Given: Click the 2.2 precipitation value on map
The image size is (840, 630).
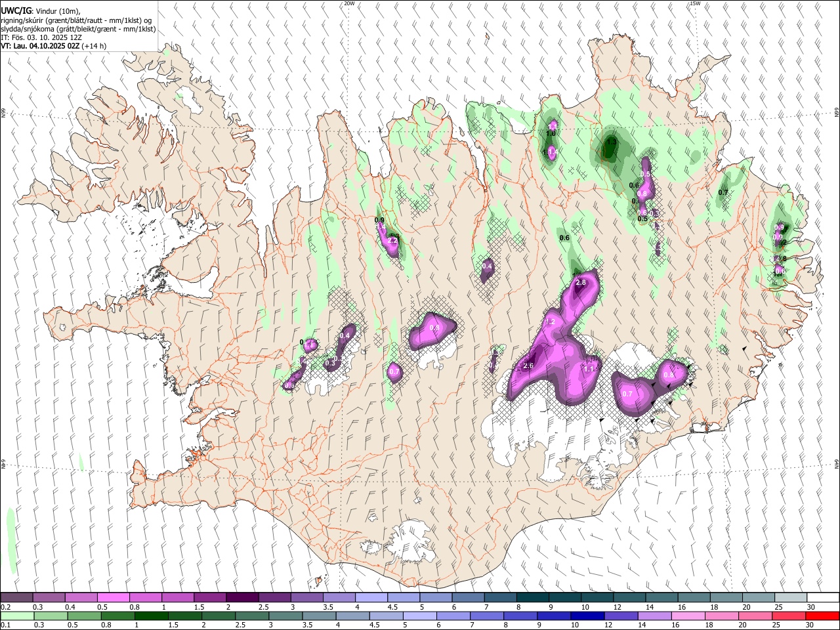Looking at the screenshot, I should (393, 241).
